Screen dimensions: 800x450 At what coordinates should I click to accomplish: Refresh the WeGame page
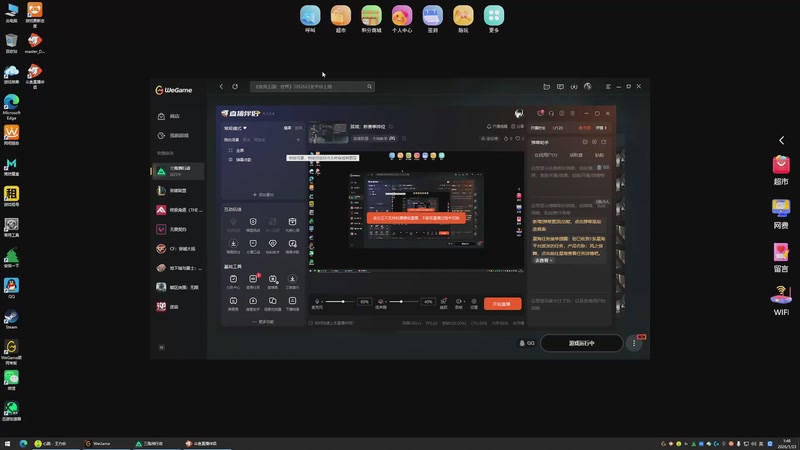(235, 87)
